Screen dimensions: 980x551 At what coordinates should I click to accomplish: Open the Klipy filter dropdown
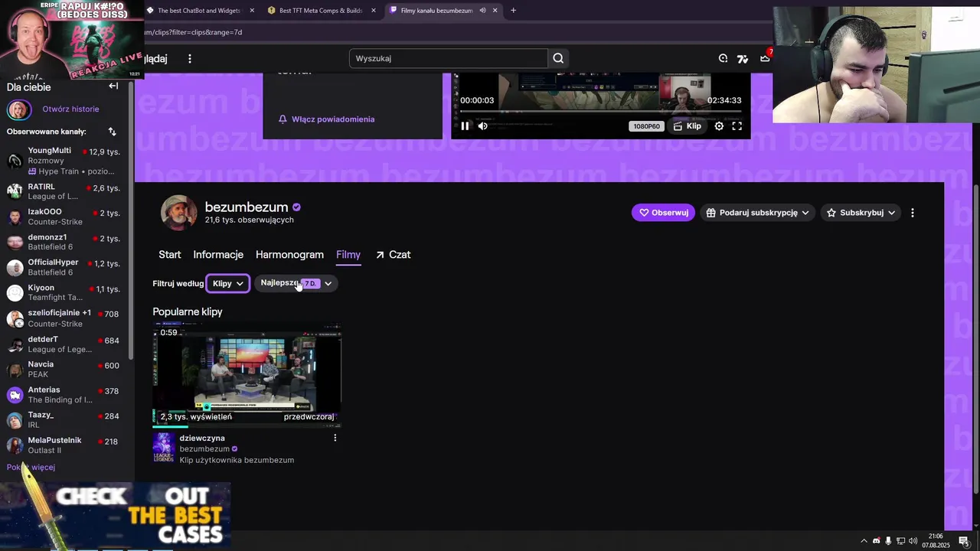(228, 283)
